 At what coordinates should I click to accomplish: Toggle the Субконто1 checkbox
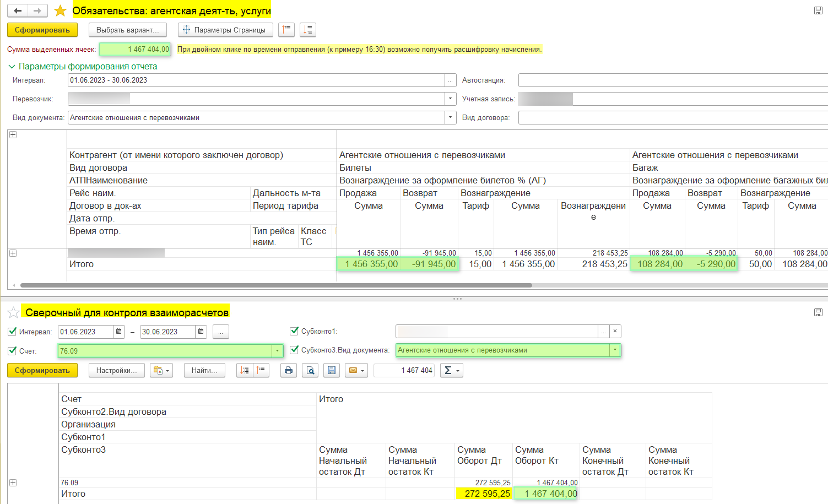coord(294,331)
